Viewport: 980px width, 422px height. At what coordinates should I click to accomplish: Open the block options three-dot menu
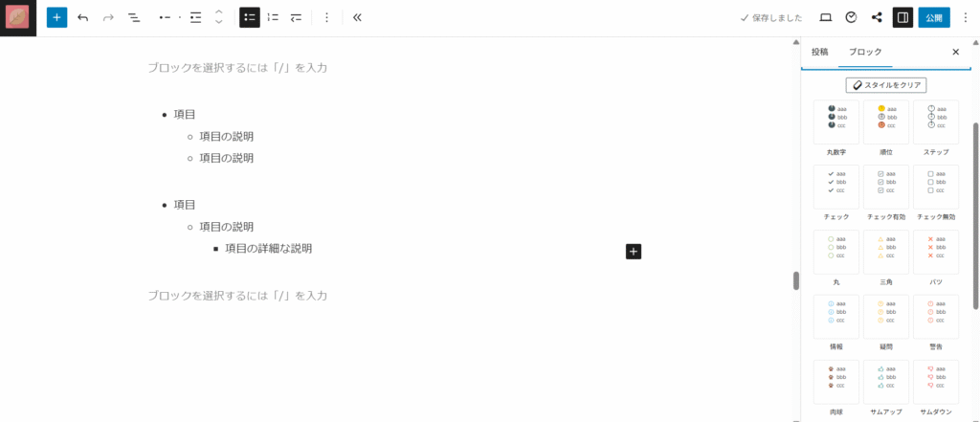(x=326, y=17)
